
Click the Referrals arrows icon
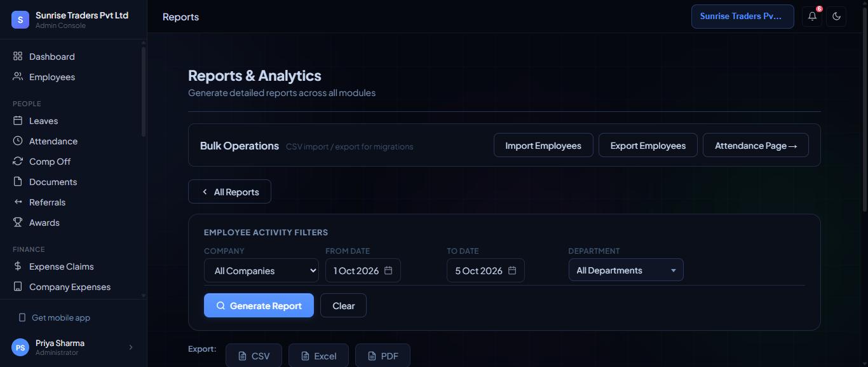pos(18,202)
